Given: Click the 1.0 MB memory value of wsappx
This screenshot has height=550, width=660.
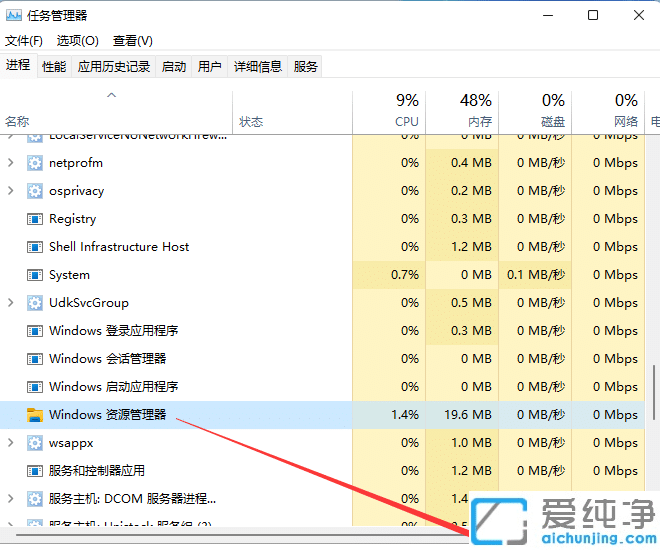Looking at the screenshot, I should pos(471,443).
